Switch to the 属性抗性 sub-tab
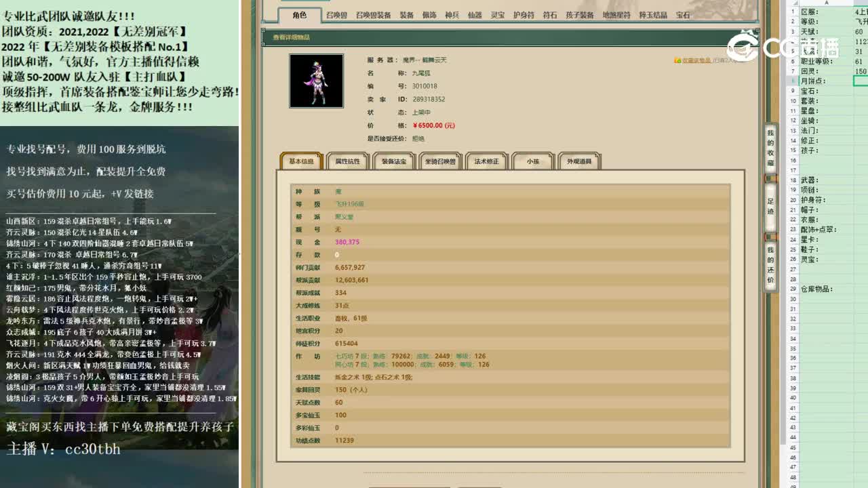 (347, 161)
